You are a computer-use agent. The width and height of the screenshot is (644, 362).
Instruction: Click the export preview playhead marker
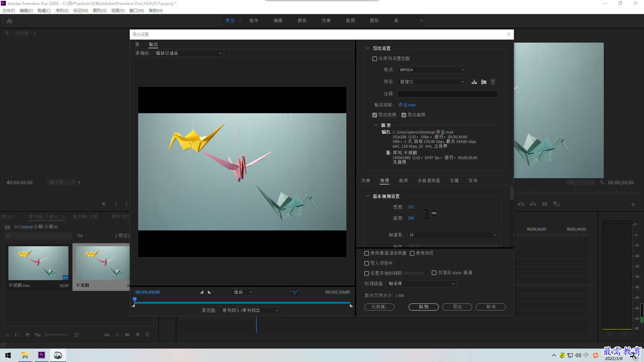(135, 299)
